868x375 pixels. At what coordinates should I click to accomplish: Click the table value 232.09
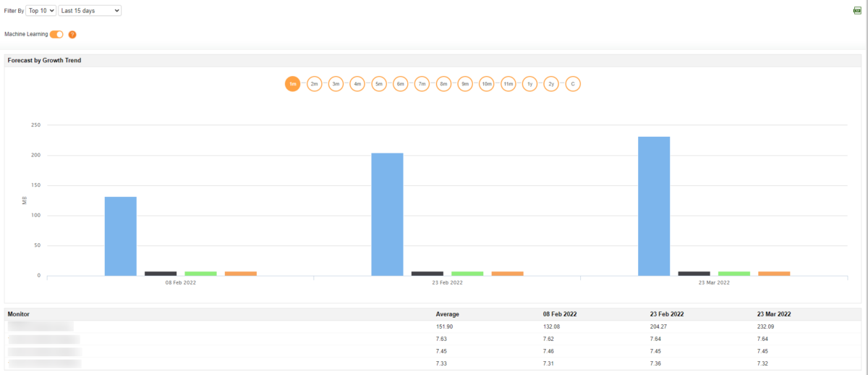(x=765, y=327)
